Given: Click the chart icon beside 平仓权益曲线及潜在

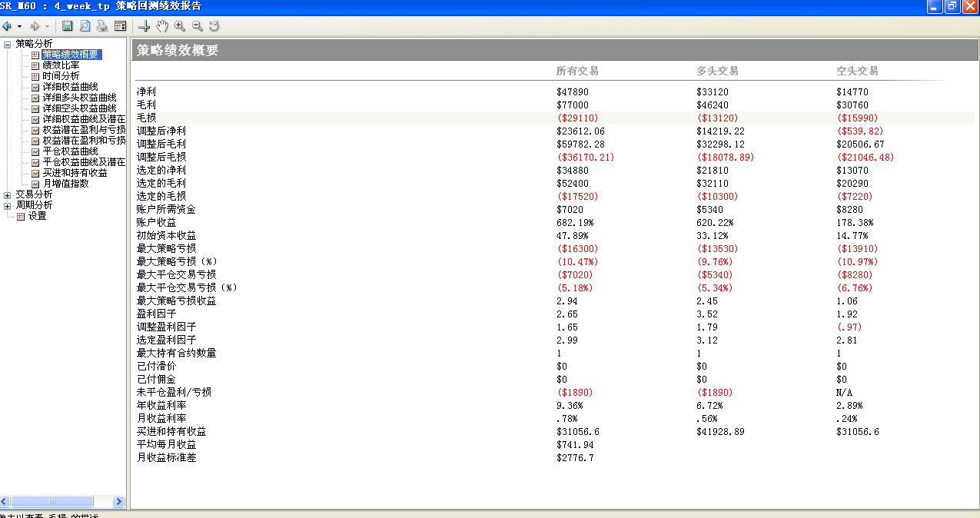Looking at the screenshot, I should [35, 162].
